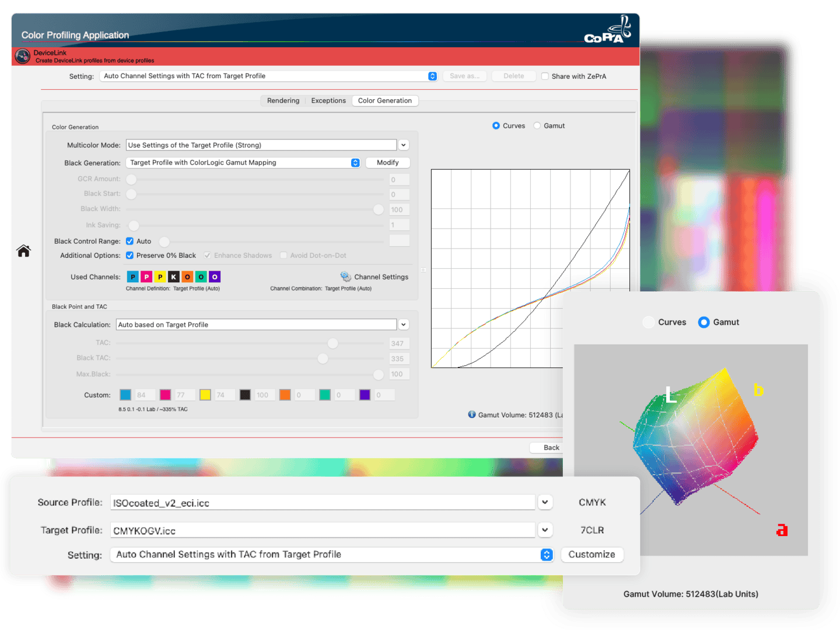
Task: Click the DeviceLink module icon in the red bar
Action: coord(23,56)
